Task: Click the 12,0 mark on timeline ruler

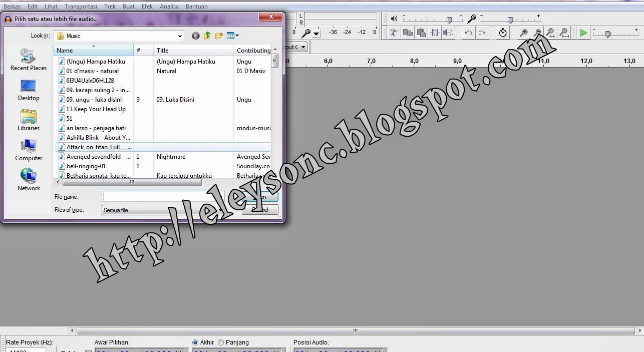Action: [x=586, y=61]
